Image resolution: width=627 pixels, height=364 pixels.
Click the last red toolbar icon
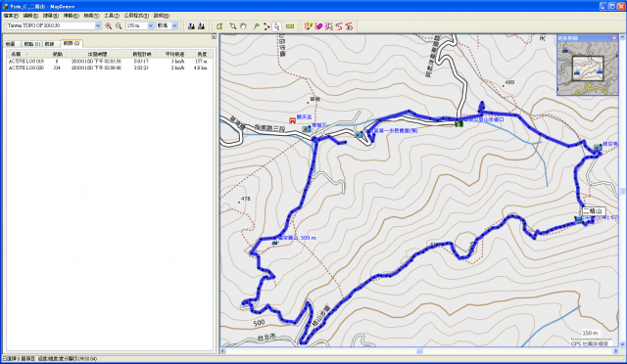pyautogui.click(x=349, y=26)
